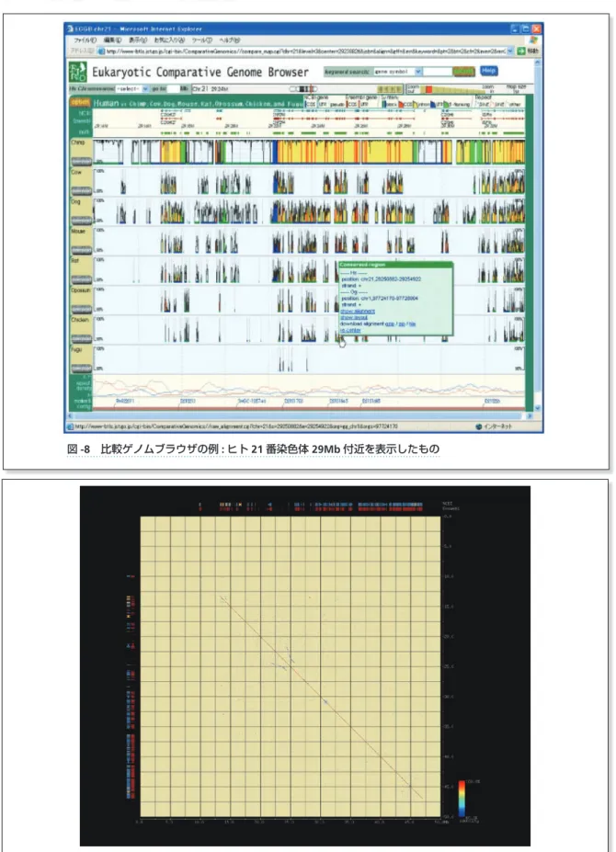Click the orange search button beside the keyword box

[x=463, y=72]
